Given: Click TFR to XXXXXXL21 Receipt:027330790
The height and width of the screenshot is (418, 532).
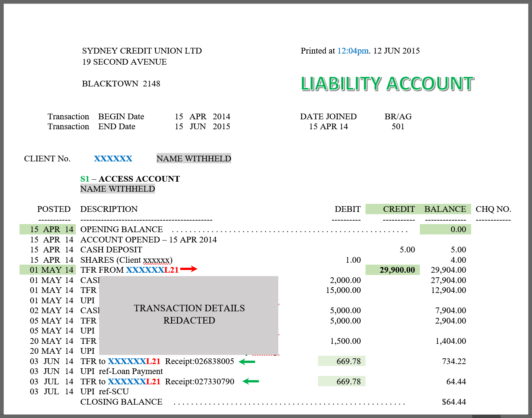Looking at the screenshot, I should point(157,382).
